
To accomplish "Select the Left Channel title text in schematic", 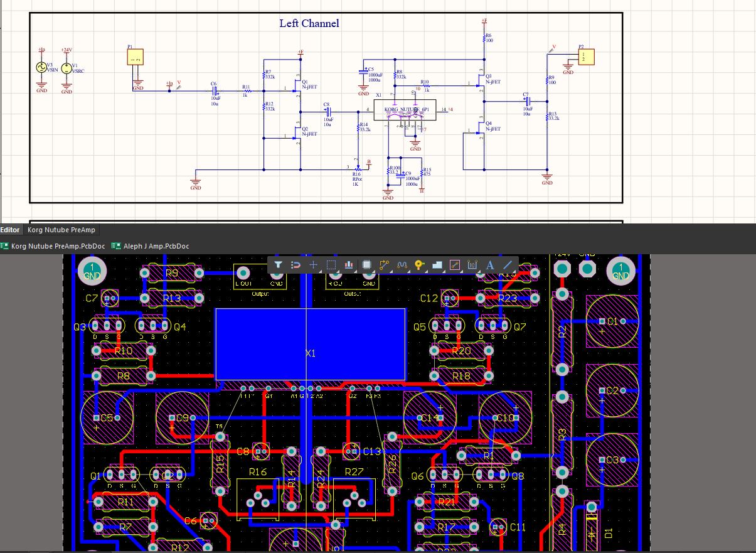I will pos(309,23).
